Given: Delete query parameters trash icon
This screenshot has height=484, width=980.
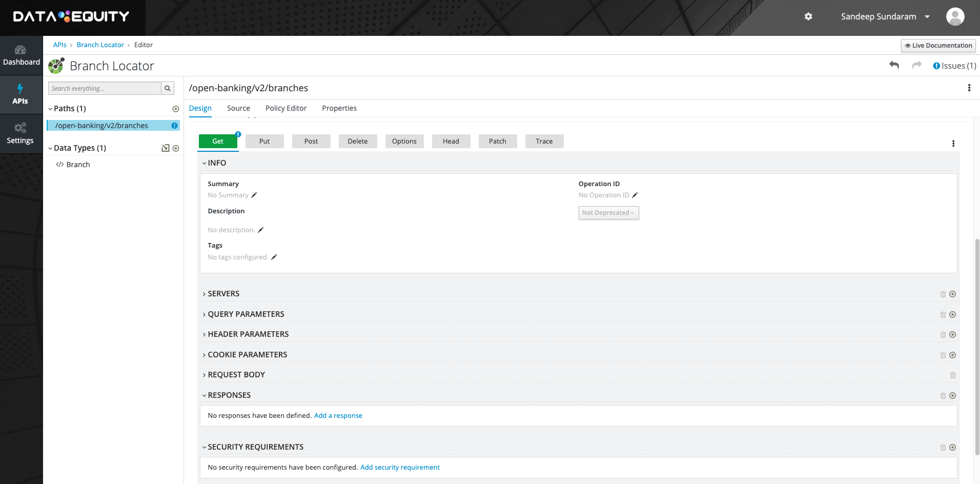Looking at the screenshot, I should (x=943, y=314).
